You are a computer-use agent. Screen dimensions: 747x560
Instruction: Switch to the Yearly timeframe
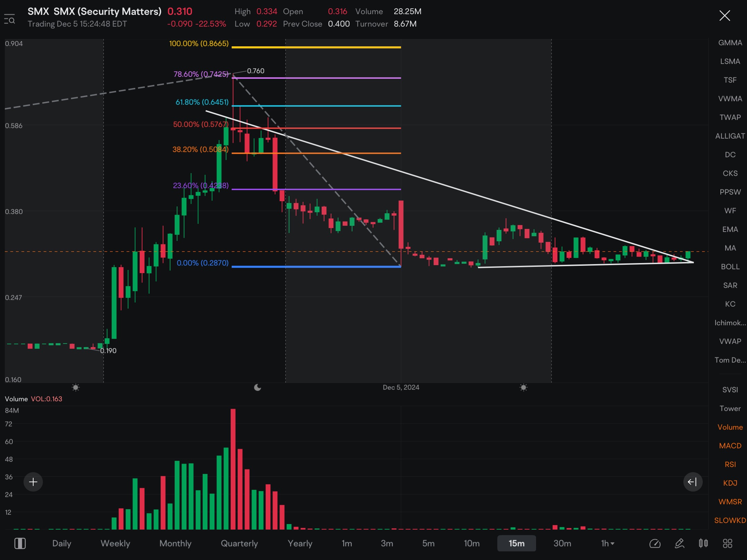[x=300, y=543]
